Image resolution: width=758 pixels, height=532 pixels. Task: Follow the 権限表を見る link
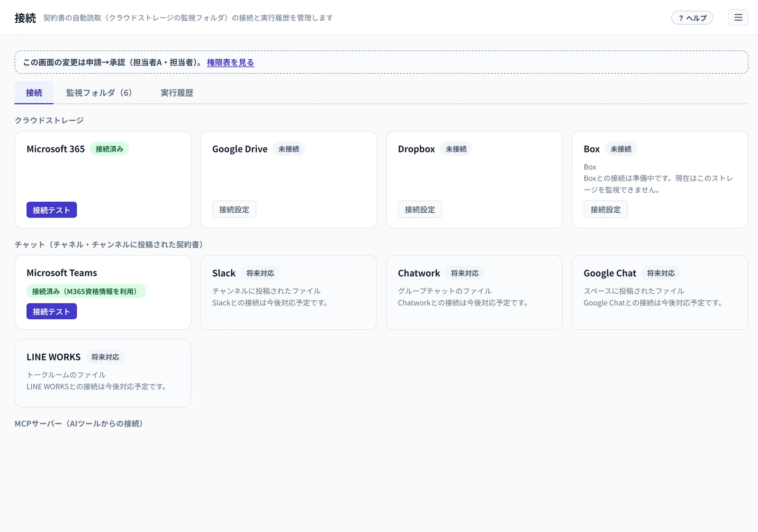click(x=230, y=62)
